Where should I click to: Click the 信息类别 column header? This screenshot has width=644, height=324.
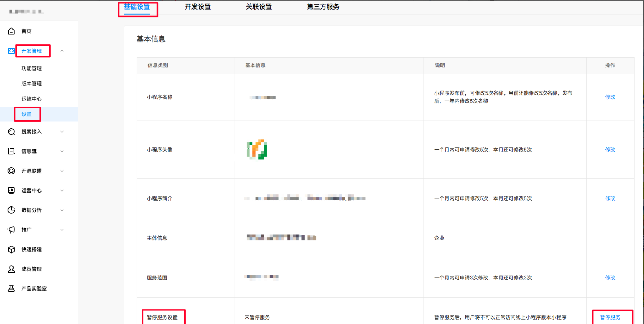coord(158,65)
